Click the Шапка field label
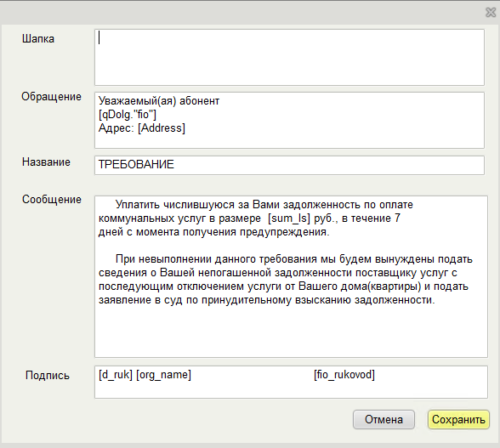The image size is (500, 448). 38,39
